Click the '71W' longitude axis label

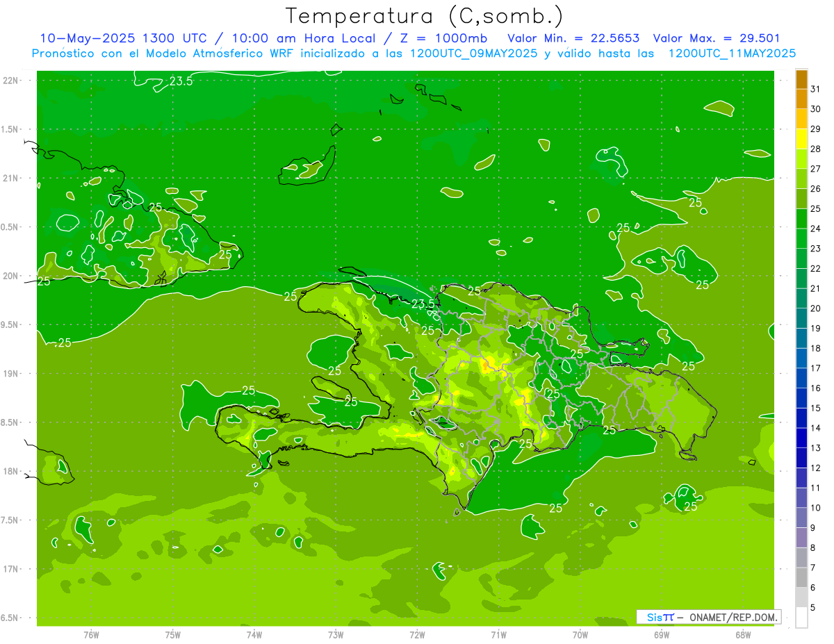(498, 634)
